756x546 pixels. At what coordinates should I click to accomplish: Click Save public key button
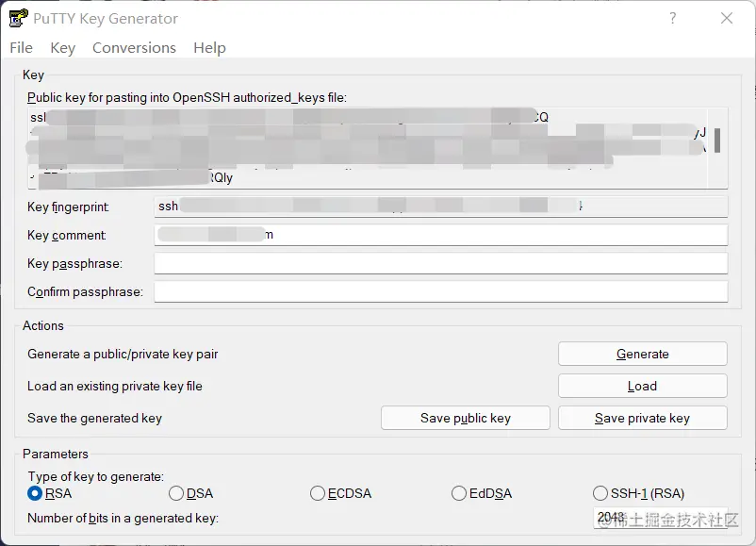466,418
